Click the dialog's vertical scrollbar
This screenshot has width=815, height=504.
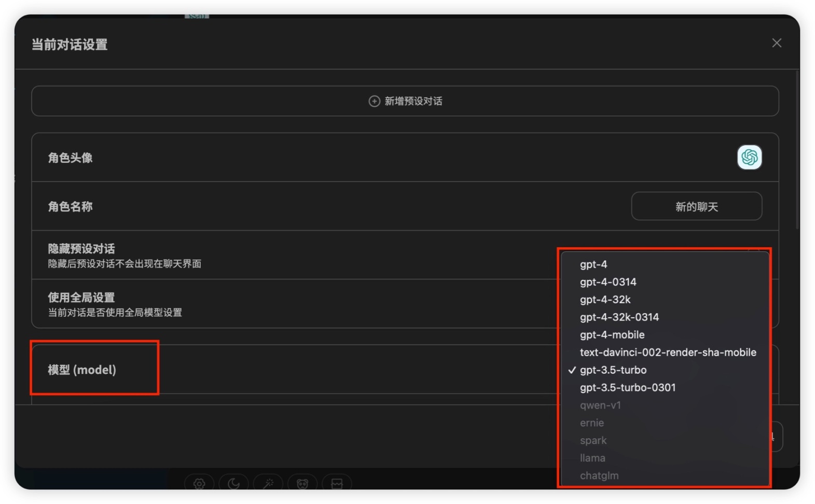[797, 150]
